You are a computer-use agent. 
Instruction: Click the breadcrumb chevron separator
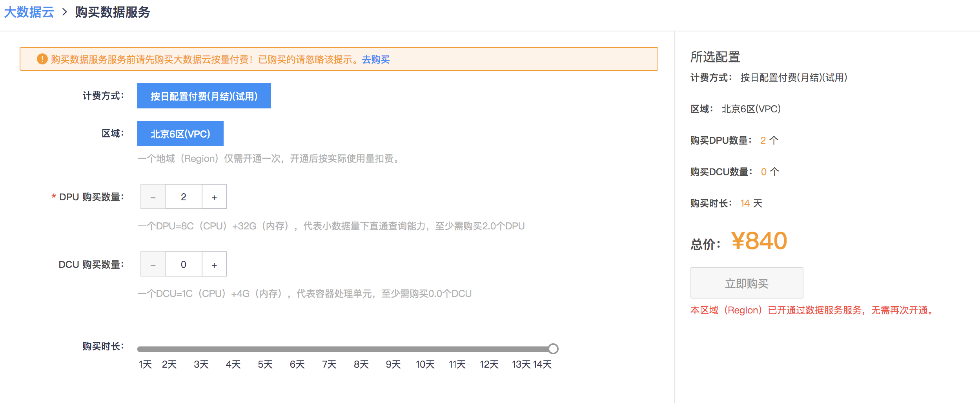click(65, 12)
